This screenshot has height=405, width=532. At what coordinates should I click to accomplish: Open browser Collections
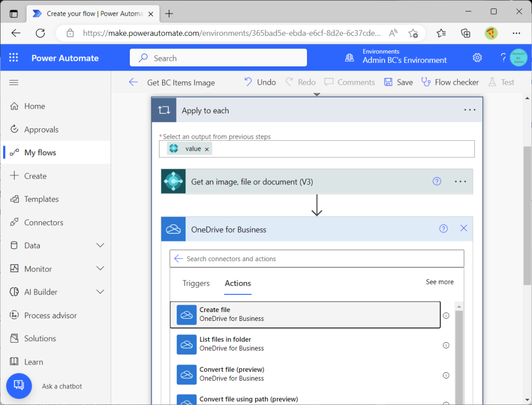coord(465,33)
